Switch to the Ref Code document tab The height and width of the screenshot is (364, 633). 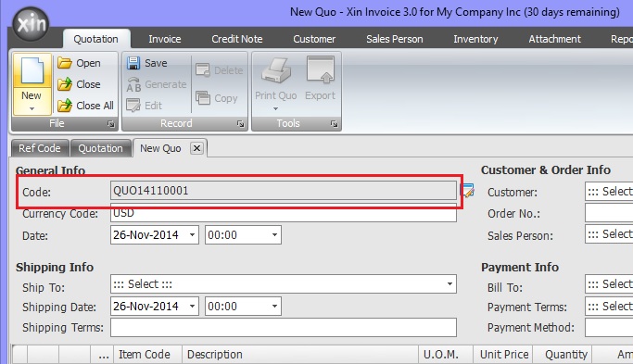click(40, 148)
